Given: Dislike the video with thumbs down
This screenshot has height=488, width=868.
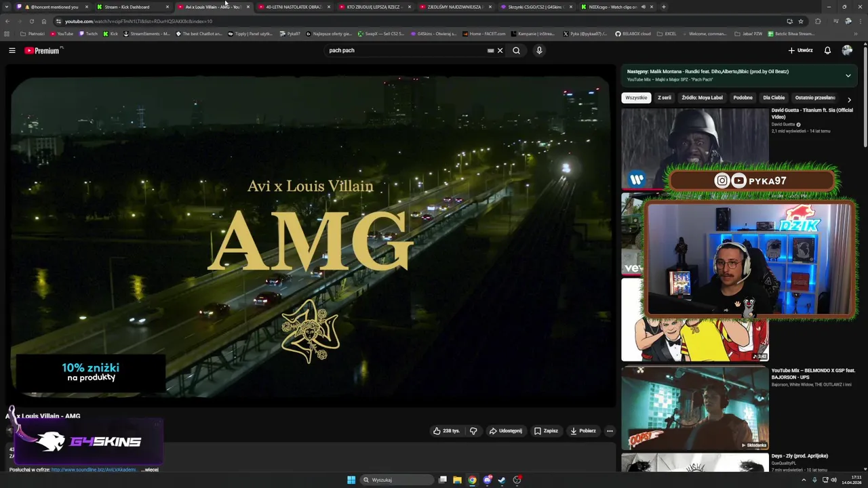Looking at the screenshot, I should (473, 430).
